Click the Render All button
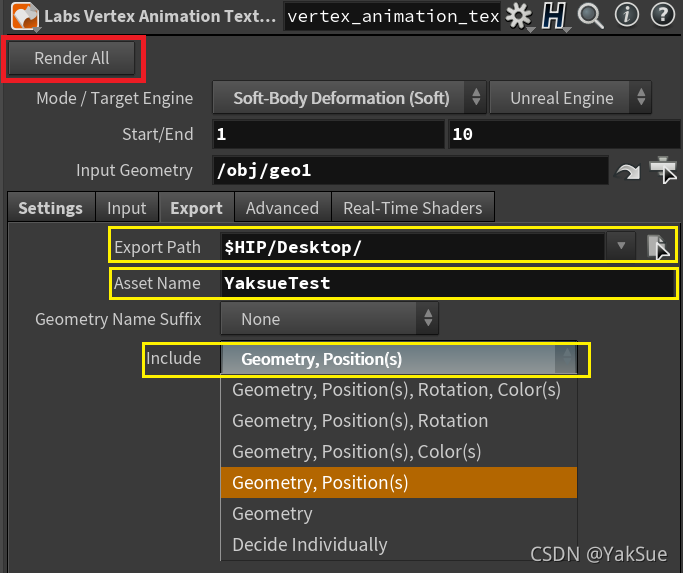This screenshot has width=683, height=573. [x=71, y=58]
